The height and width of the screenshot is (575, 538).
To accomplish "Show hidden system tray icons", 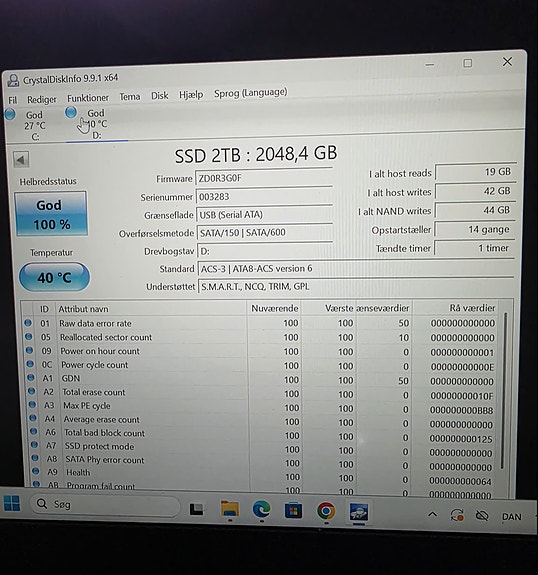I will point(433,514).
